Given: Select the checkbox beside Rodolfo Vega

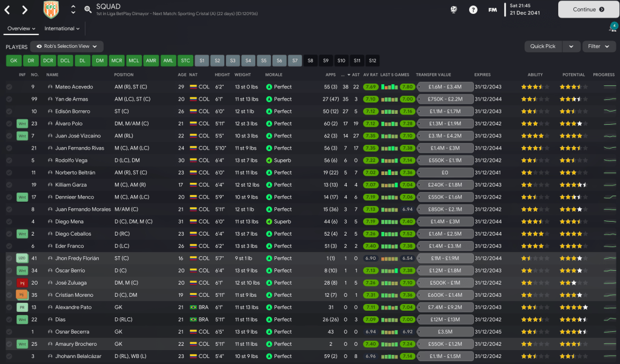Looking at the screenshot, I should (9, 160).
